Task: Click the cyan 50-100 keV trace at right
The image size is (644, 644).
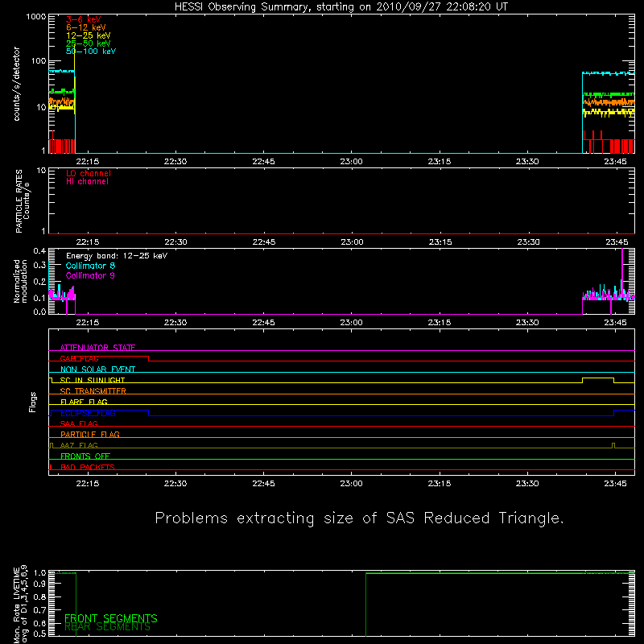Action: tap(609, 73)
